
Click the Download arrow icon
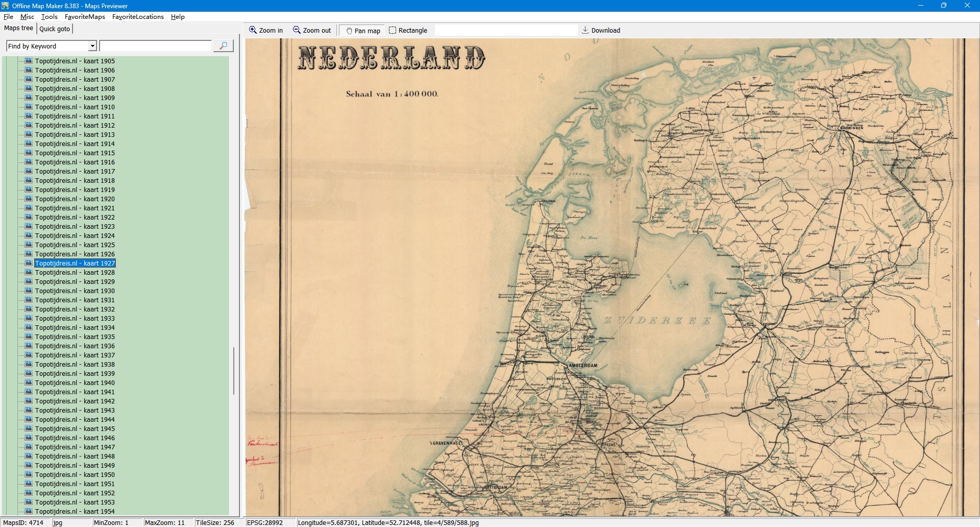(585, 30)
